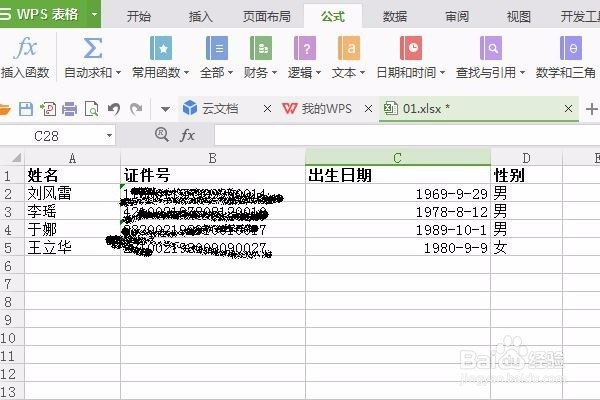Expand the 查找与引用 dropdown arrow

tap(522, 72)
